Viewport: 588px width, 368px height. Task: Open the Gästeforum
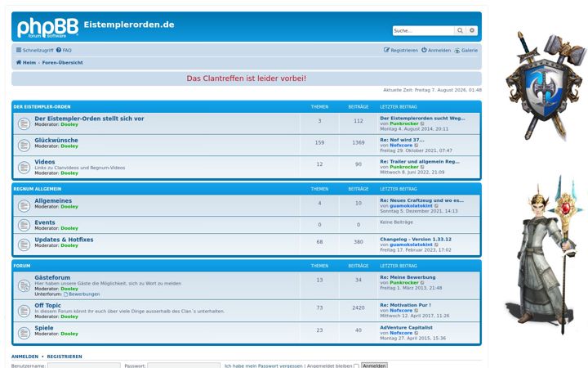click(52, 277)
